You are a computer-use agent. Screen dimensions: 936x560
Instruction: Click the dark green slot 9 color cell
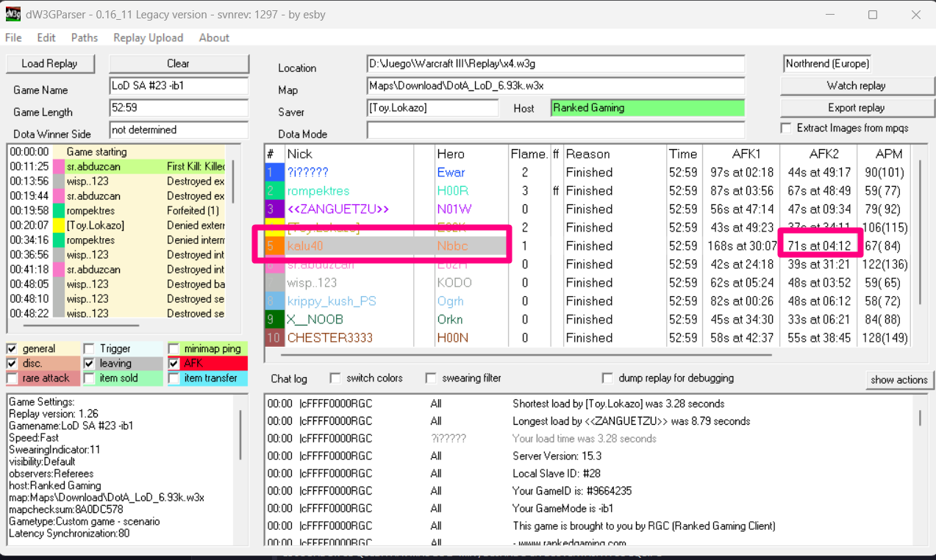[x=274, y=319]
